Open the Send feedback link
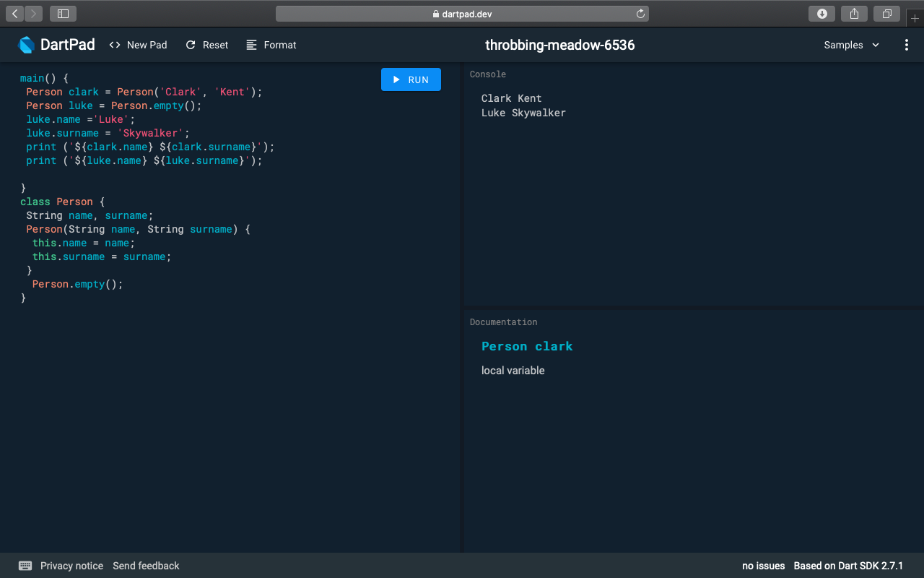 [x=146, y=566]
